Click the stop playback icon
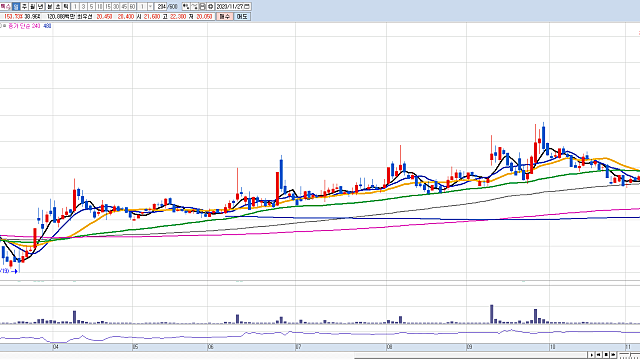The image size is (640, 360). pos(606,355)
